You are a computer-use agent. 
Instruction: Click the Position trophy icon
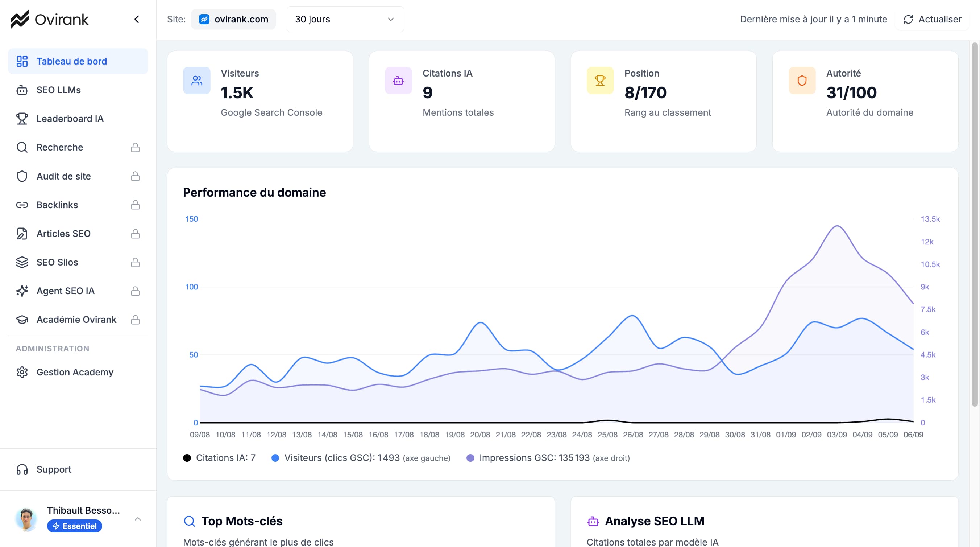[600, 80]
